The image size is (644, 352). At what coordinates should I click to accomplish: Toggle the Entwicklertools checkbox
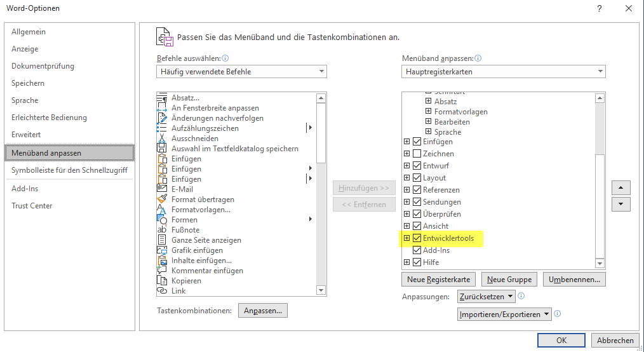417,238
